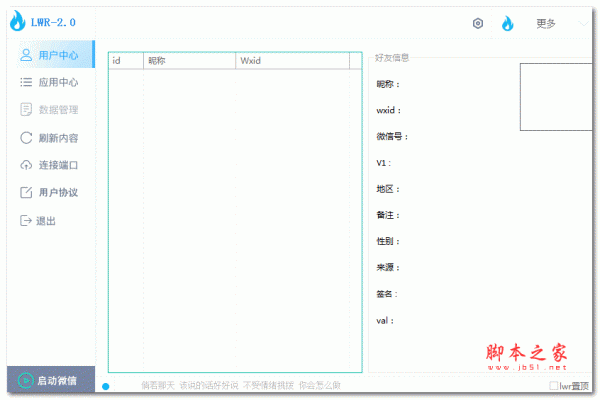Open the 更多 menu

[546, 24]
